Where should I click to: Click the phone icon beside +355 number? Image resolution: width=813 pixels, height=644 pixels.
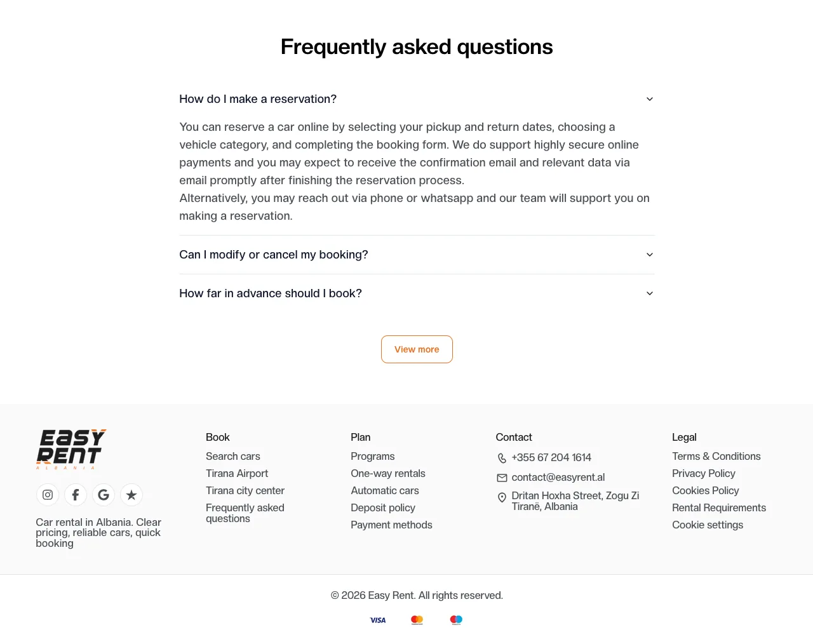[x=502, y=458]
